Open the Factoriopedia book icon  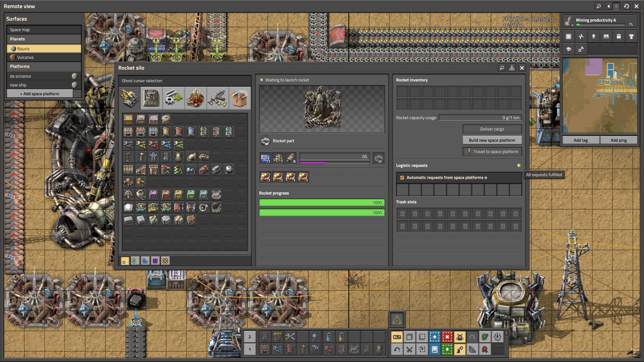tap(606, 36)
